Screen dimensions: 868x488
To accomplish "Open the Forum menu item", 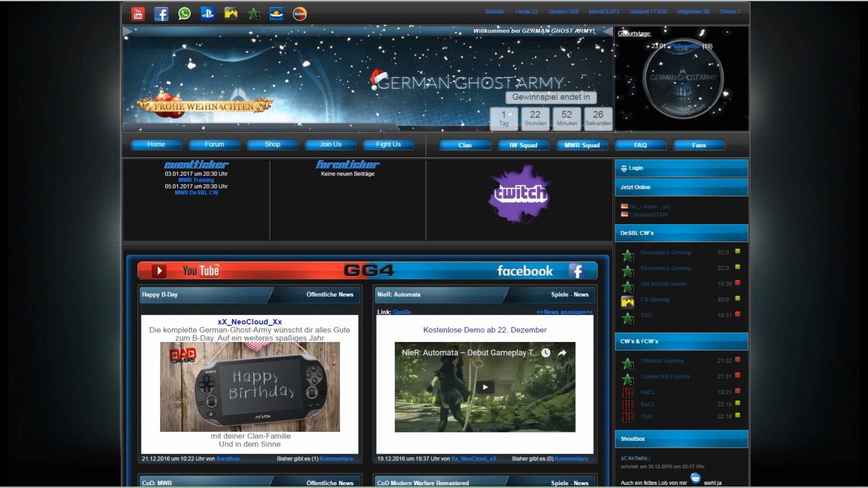I will pos(214,145).
